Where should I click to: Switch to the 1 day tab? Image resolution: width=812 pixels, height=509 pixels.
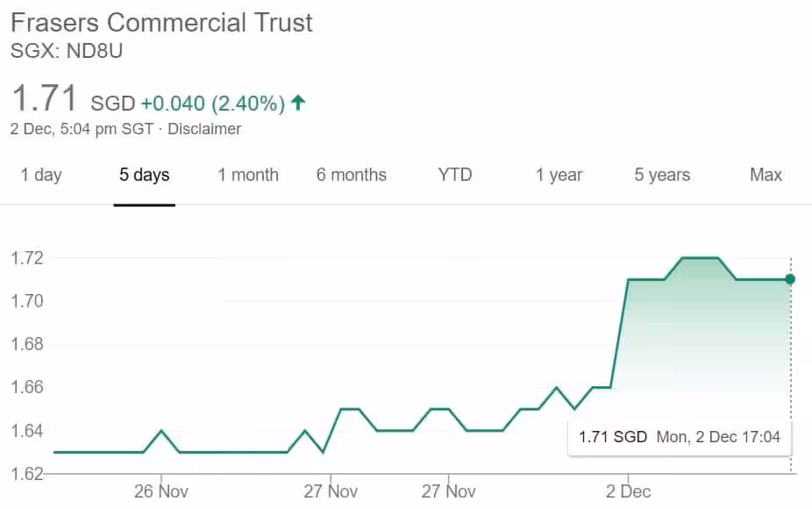[x=41, y=175]
